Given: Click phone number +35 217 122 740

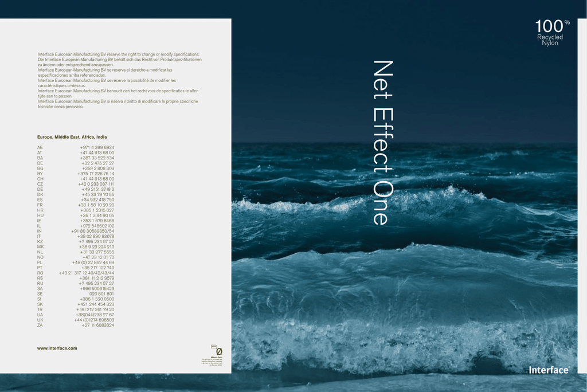Looking at the screenshot, I should pyautogui.click(x=97, y=268).
